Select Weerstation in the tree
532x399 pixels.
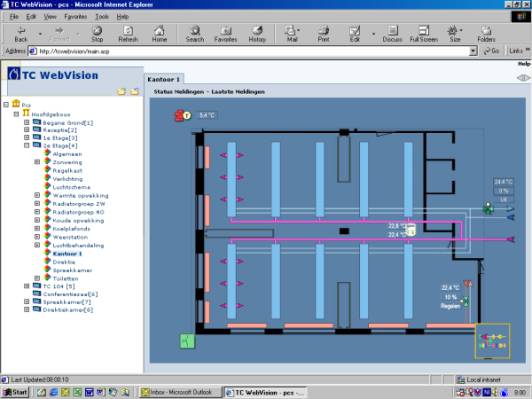coord(70,237)
